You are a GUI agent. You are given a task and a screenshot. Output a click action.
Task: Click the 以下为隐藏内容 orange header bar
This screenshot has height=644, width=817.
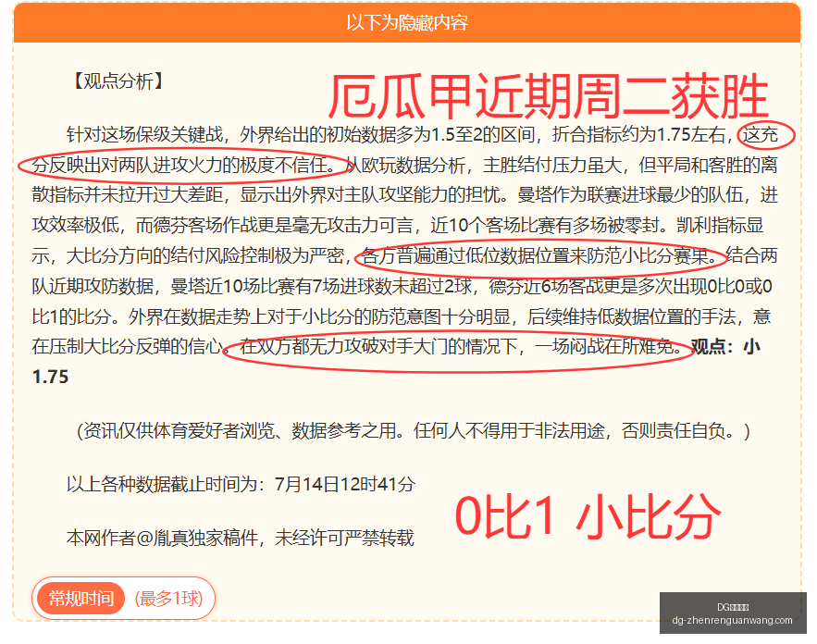tap(406, 22)
